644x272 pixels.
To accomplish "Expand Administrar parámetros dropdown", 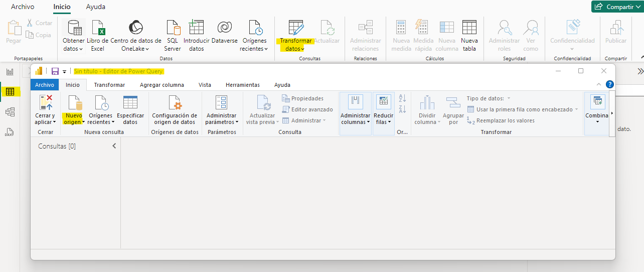I will tap(222, 109).
